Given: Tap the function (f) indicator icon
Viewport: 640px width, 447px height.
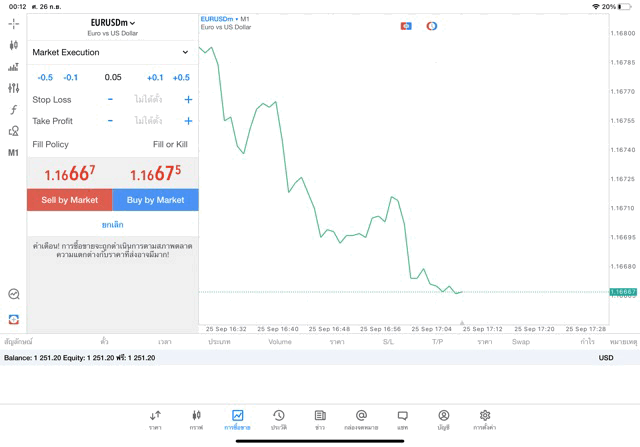Looking at the screenshot, I should point(13,110).
